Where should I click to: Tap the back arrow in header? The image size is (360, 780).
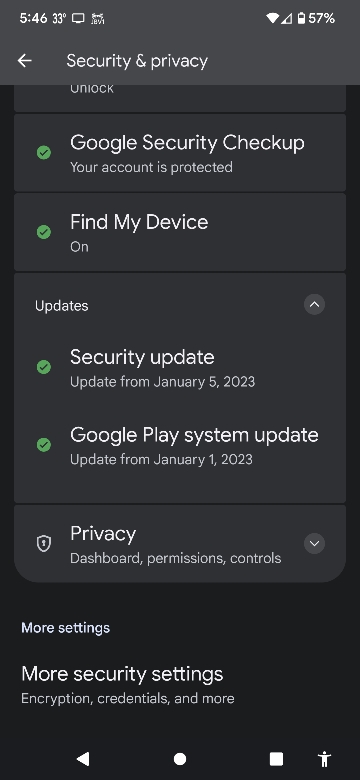coord(24,61)
